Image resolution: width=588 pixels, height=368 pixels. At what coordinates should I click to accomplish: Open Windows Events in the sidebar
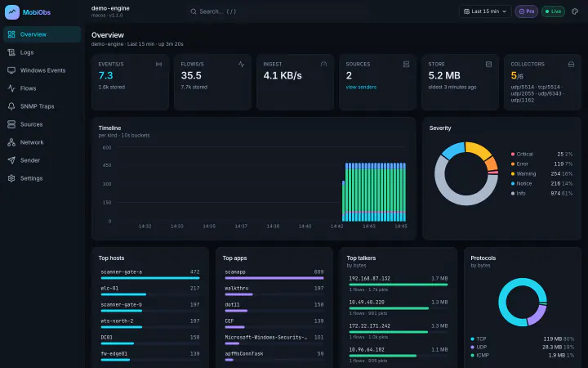point(42,70)
